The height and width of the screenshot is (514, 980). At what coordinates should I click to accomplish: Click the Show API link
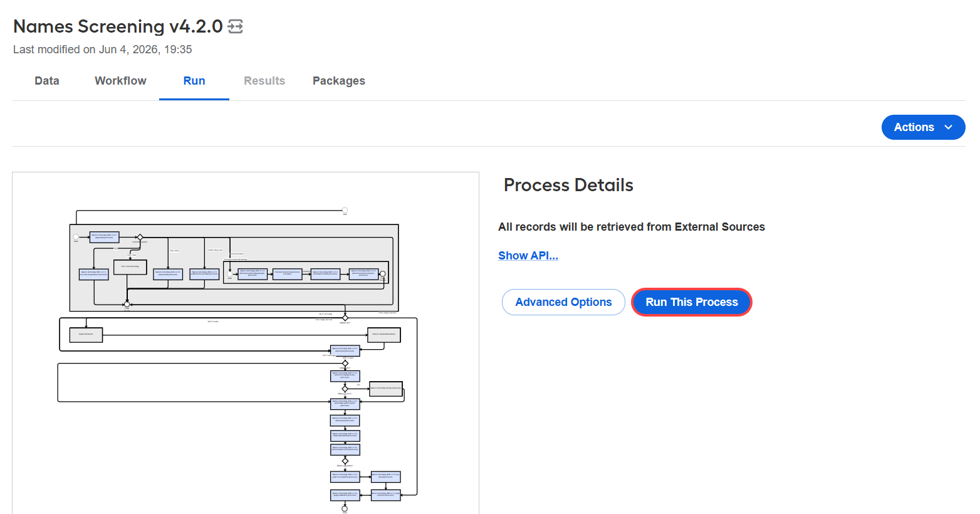tap(528, 256)
